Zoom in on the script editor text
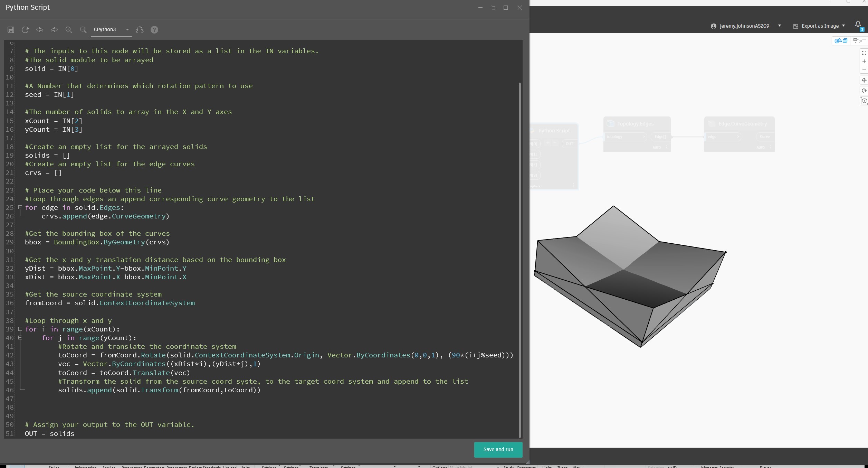Viewport: 868px width, 468px height. click(x=69, y=30)
